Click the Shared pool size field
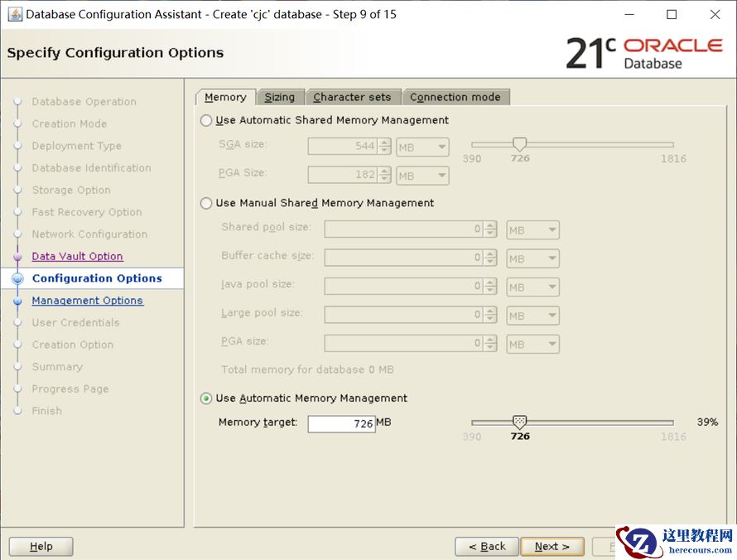 click(x=404, y=229)
